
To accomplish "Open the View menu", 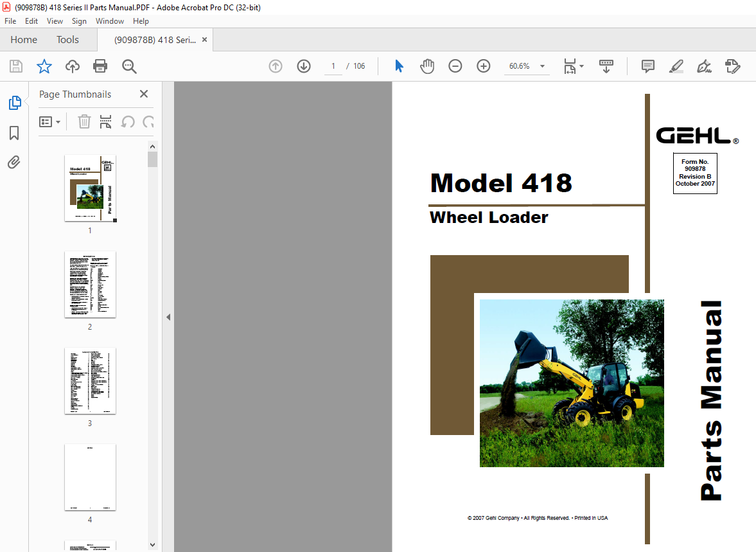I will click(x=55, y=21).
